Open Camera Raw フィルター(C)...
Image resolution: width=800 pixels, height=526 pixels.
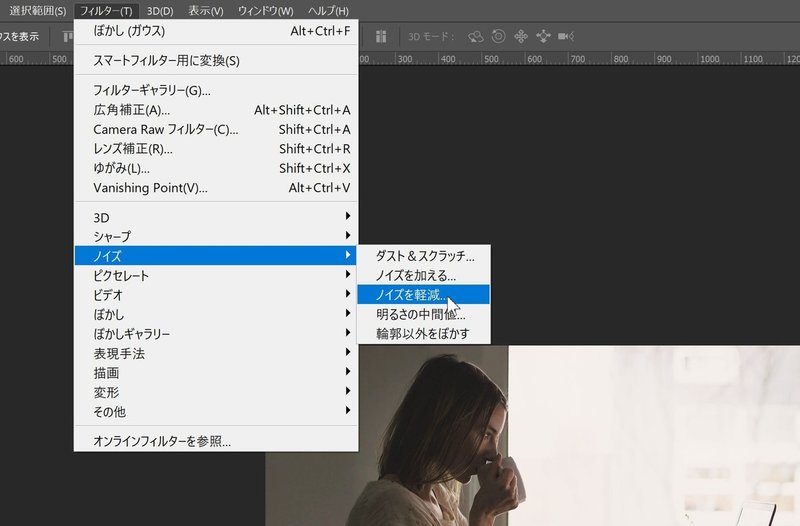(216, 129)
